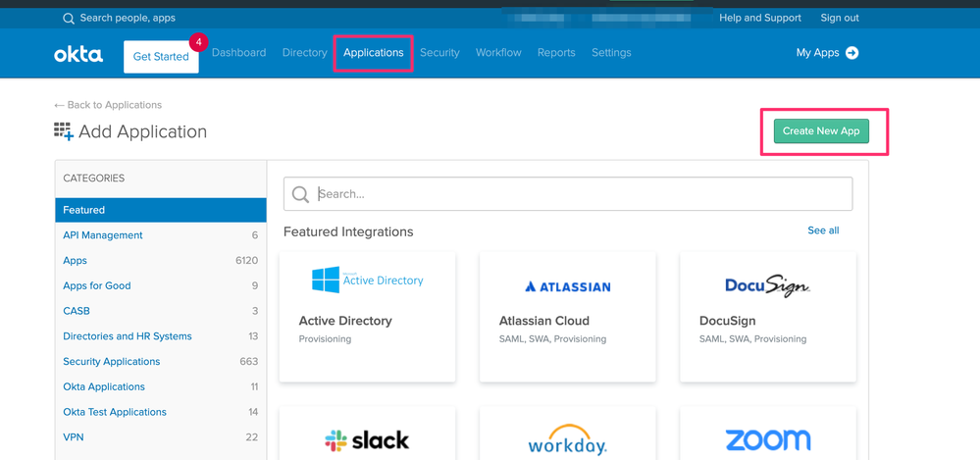Select the Security Applications category
This screenshot has height=460, width=980.
161,361
